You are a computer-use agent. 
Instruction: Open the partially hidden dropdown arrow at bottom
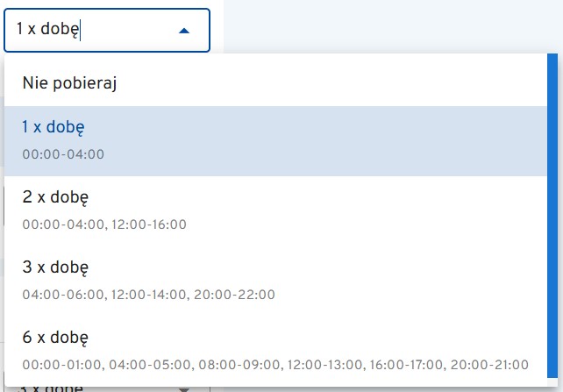pos(184,388)
